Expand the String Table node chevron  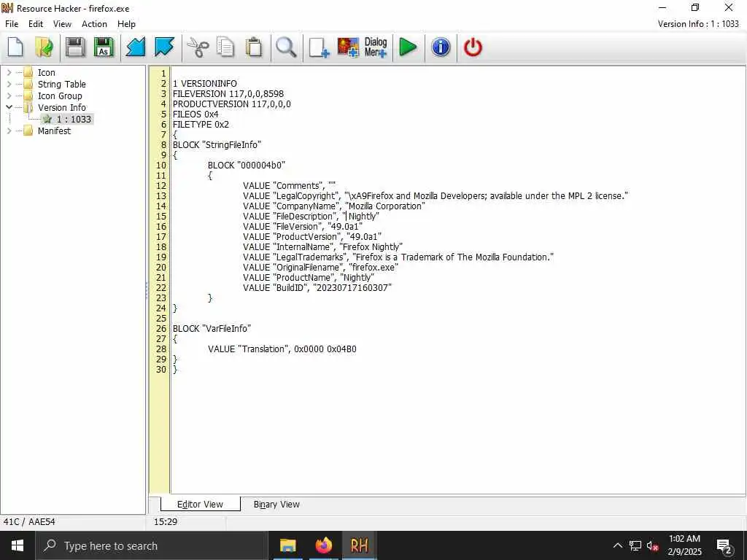click(x=9, y=85)
